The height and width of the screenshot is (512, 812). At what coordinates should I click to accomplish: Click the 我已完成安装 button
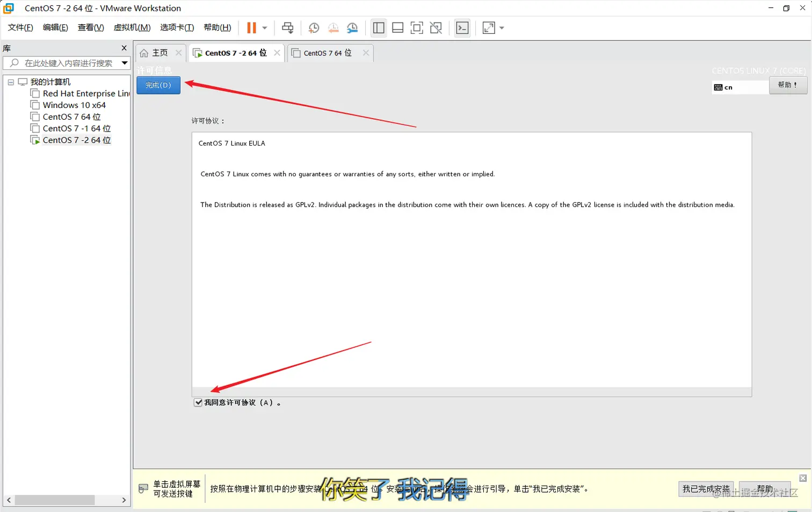click(706, 489)
